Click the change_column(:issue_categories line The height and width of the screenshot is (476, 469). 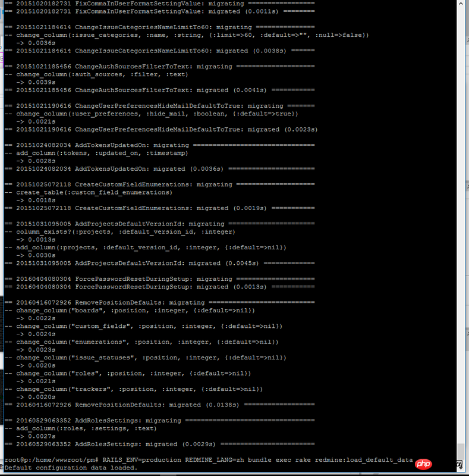point(187,35)
